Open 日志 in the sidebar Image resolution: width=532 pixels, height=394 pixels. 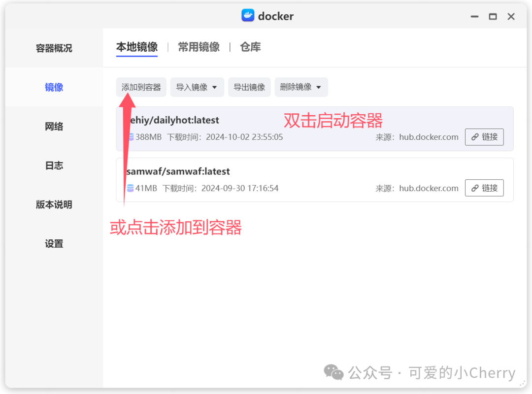54,165
